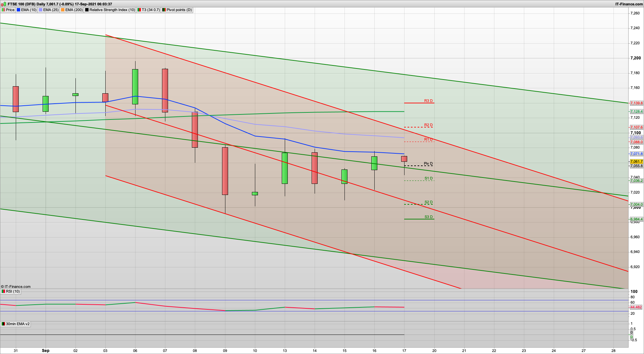Click the 7,128.4 green price tag
Screen dimensions: 644x354
pos(636,111)
